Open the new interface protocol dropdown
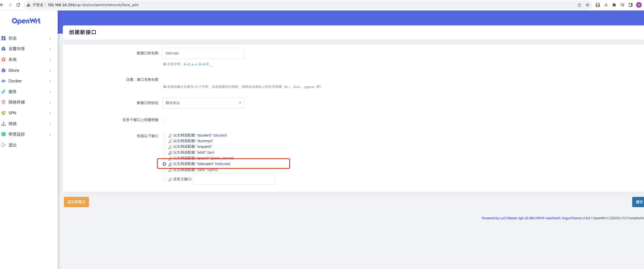The height and width of the screenshot is (269, 644). coord(203,103)
